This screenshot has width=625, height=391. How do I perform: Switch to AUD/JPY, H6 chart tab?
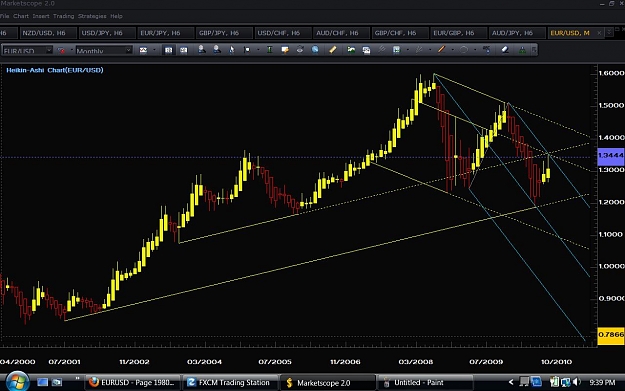click(x=516, y=33)
